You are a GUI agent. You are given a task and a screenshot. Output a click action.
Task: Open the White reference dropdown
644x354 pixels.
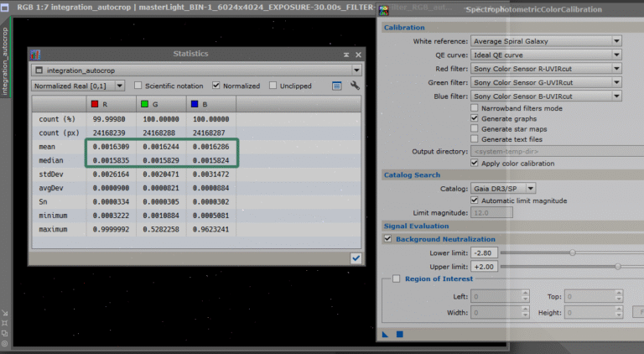(545, 40)
